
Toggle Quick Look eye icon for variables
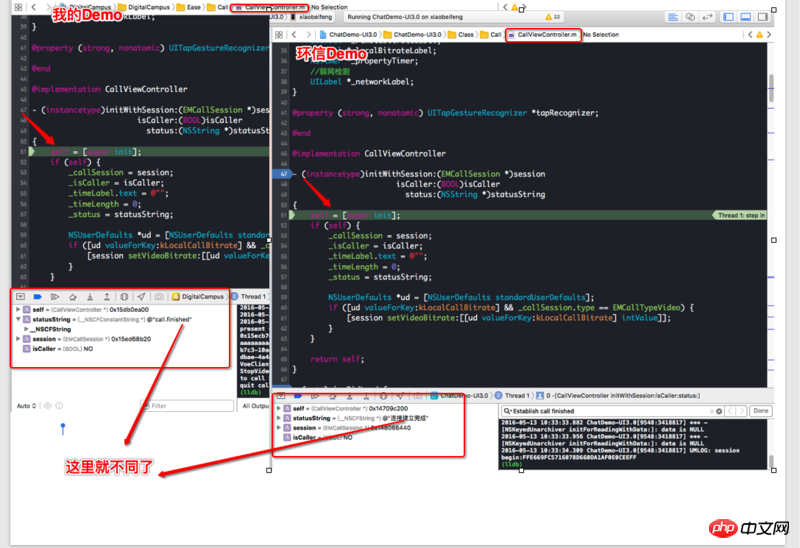click(47, 406)
